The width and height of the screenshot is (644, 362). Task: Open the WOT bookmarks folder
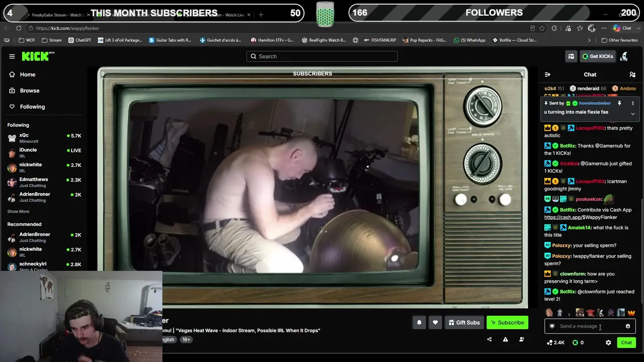tap(27, 40)
